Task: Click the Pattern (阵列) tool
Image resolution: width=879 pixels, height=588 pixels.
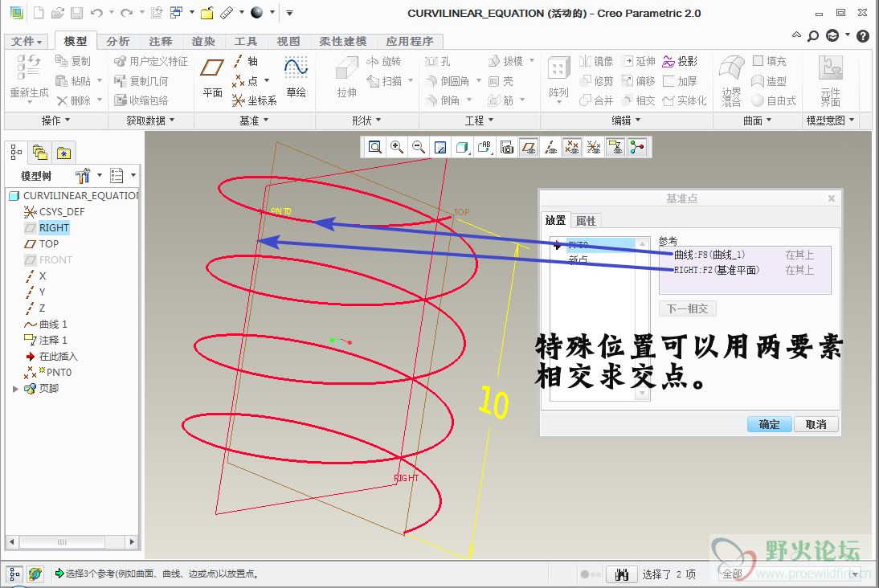Action: click(x=558, y=80)
